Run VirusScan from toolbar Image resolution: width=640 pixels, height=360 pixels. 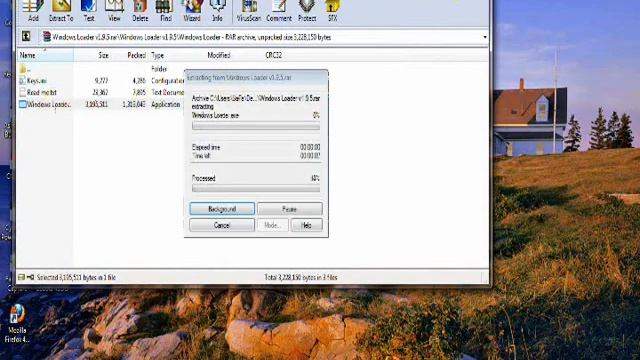[249, 11]
